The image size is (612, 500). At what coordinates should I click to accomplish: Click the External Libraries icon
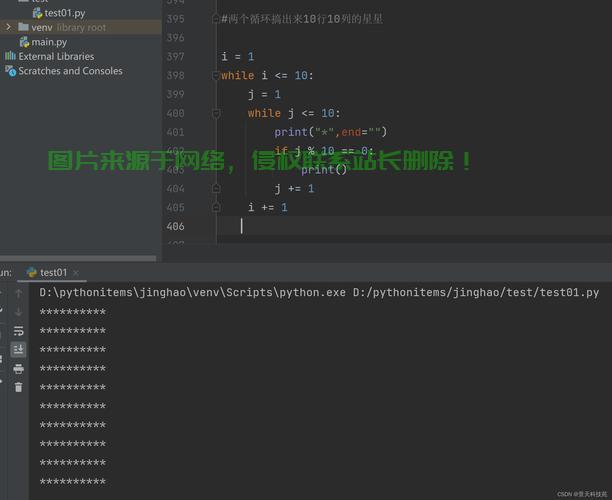(10, 57)
